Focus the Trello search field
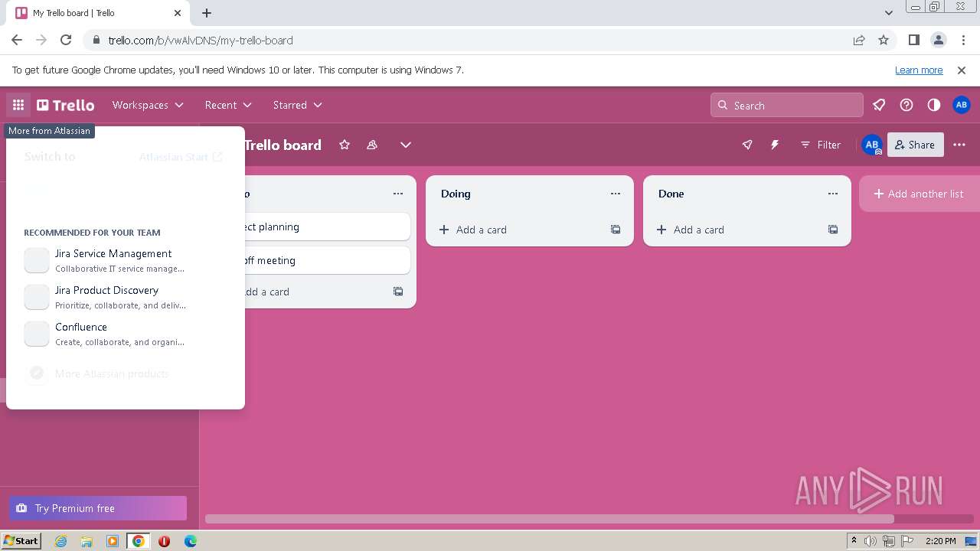Screen dimensions: 980x551 [787, 106]
